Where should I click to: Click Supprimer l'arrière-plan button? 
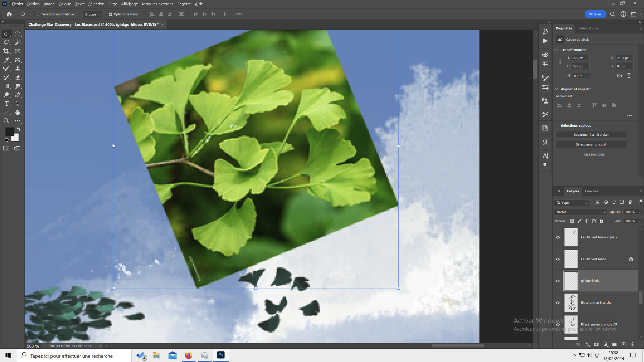point(591,135)
